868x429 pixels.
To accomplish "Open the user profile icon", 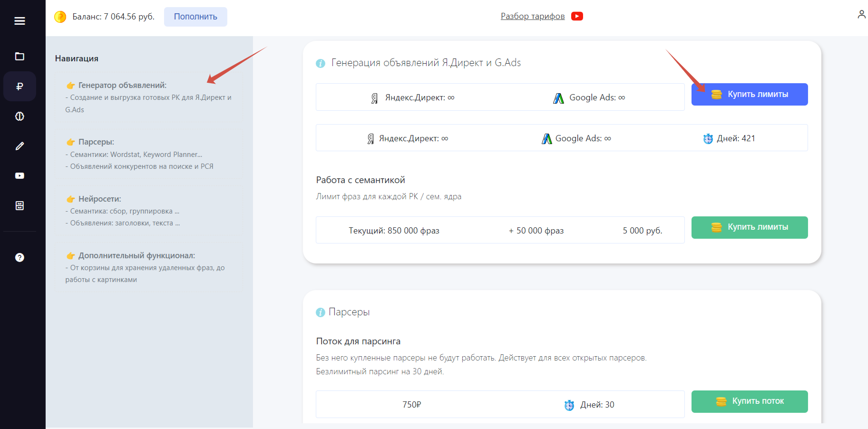I will [861, 15].
